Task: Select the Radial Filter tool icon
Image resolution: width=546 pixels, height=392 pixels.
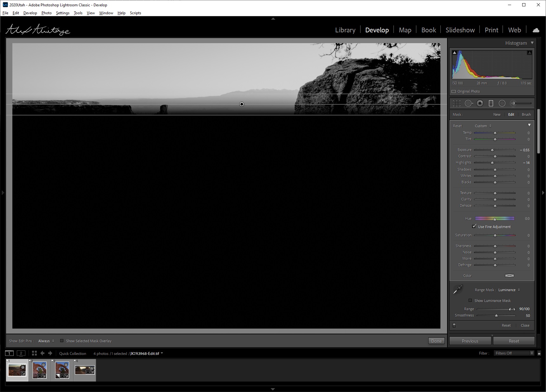Action: tap(502, 103)
